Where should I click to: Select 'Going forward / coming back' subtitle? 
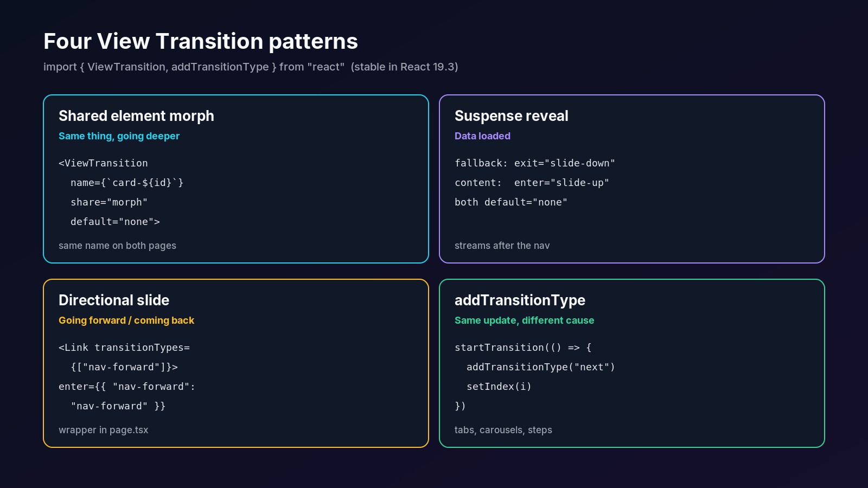126,320
